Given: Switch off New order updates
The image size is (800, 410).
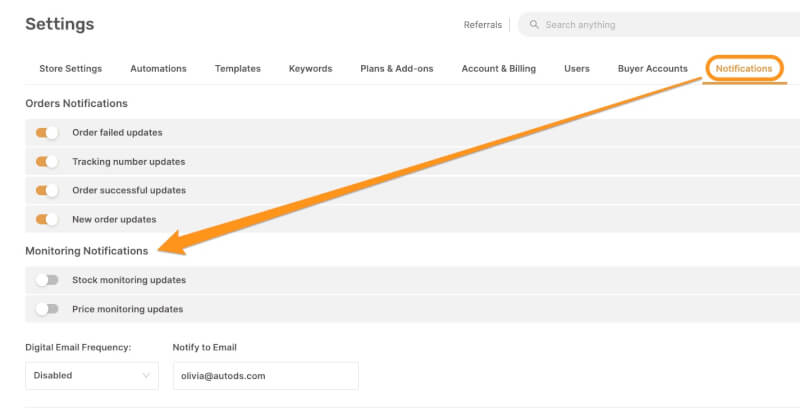Looking at the screenshot, I should (x=47, y=219).
